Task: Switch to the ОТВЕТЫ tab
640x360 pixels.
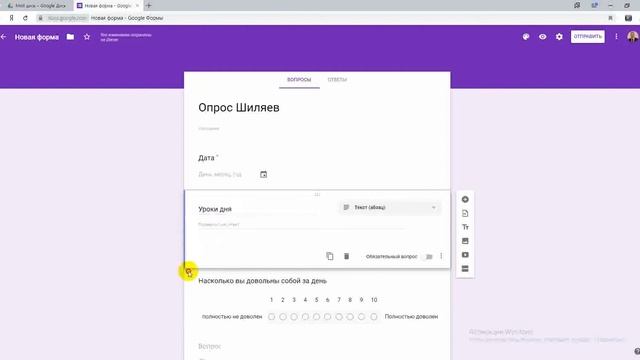Action: pyautogui.click(x=337, y=80)
